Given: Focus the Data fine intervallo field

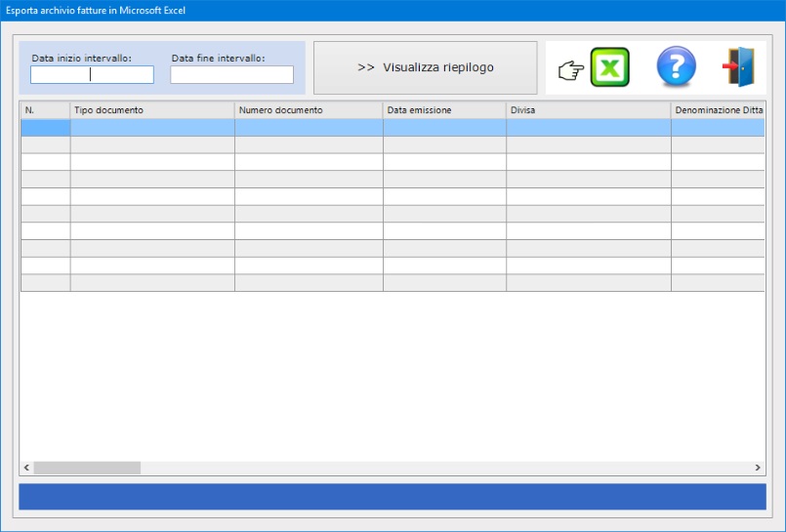Looking at the screenshot, I should pyautogui.click(x=231, y=74).
